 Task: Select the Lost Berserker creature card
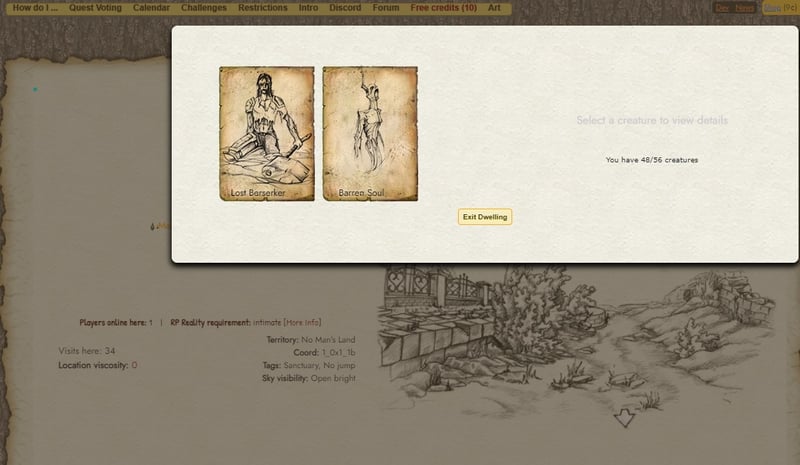click(x=266, y=134)
